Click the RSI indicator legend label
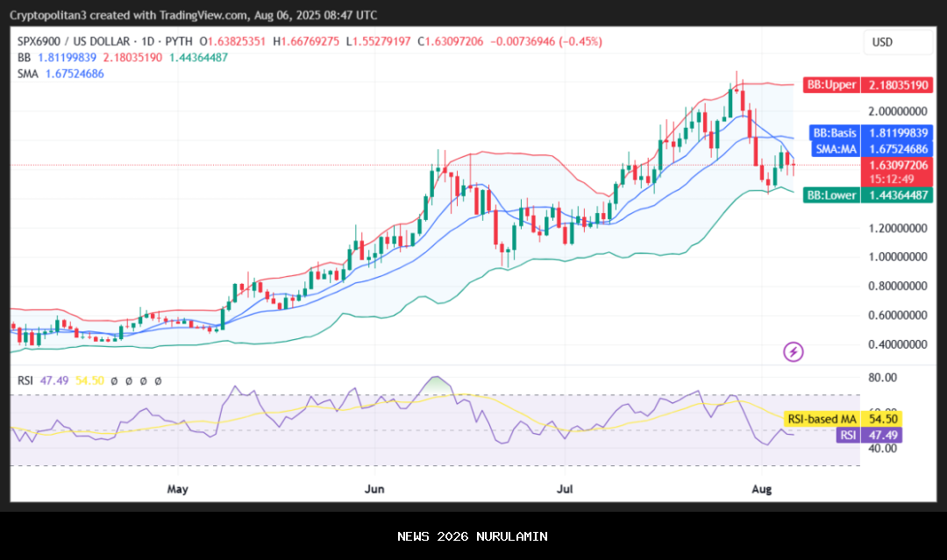This screenshot has height=560, width=947. [25, 381]
